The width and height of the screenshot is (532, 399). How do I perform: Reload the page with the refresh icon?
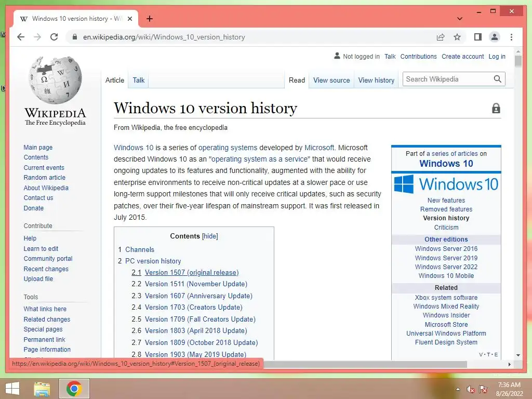(54, 37)
